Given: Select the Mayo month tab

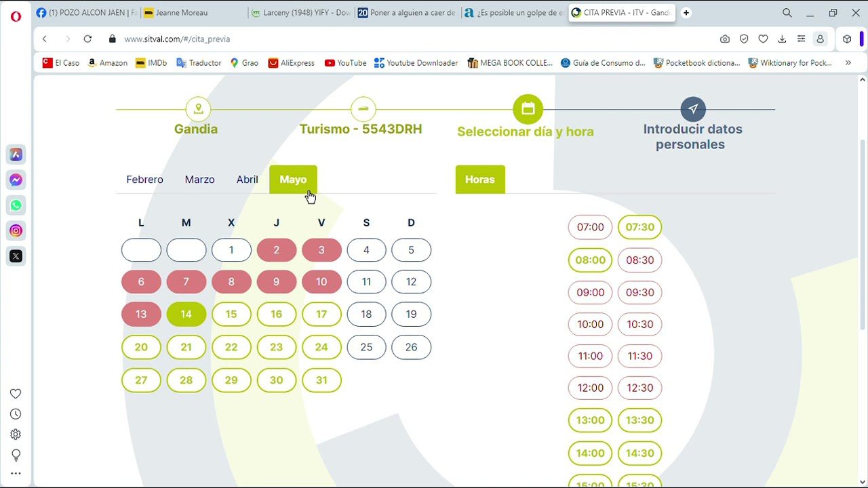Looking at the screenshot, I should click(293, 180).
